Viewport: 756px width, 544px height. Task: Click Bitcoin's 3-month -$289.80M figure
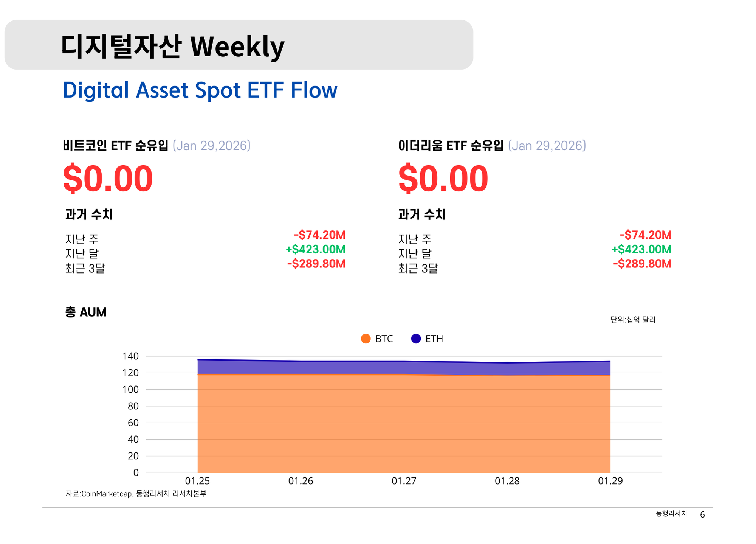pos(316,264)
